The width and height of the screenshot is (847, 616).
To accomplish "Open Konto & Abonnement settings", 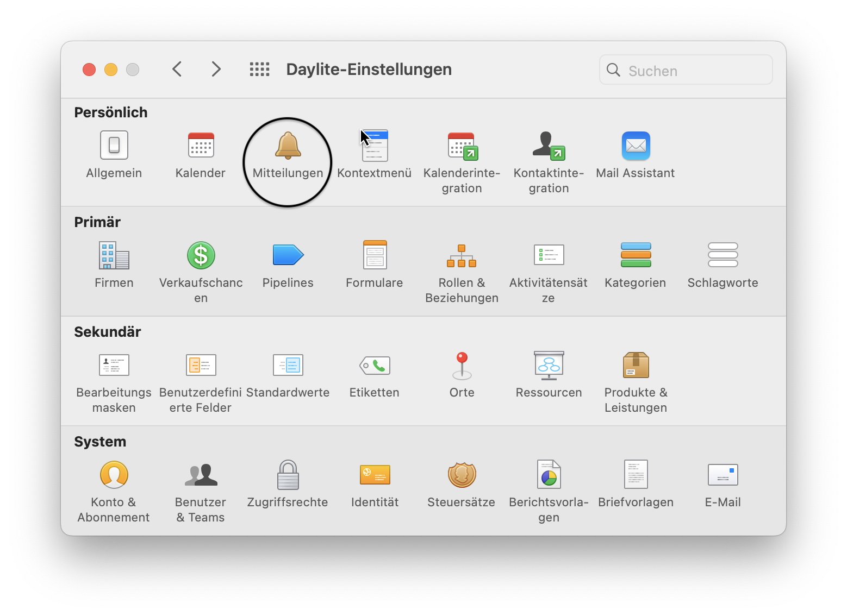I will (114, 475).
